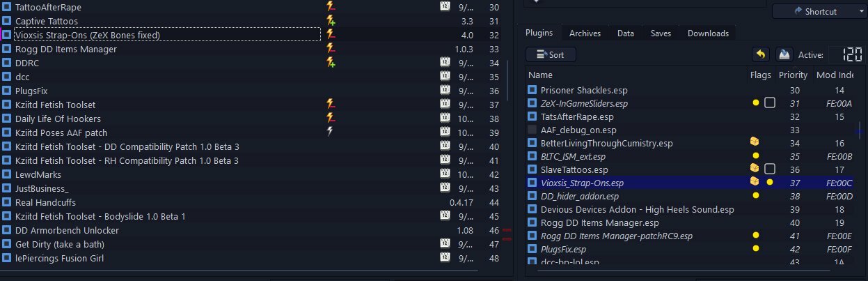Click calendar date icon on dcc mod row
This screenshot has width=868, height=281.
click(x=445, y=77)
